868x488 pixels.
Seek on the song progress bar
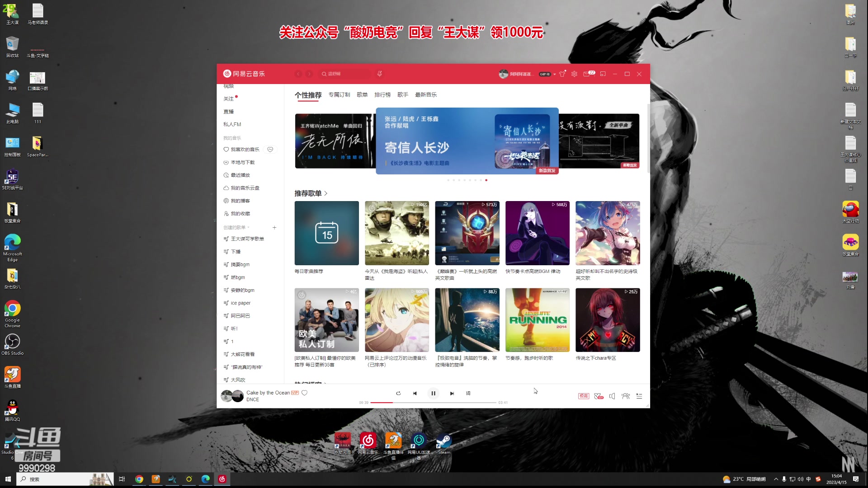(x=433, y=402)
